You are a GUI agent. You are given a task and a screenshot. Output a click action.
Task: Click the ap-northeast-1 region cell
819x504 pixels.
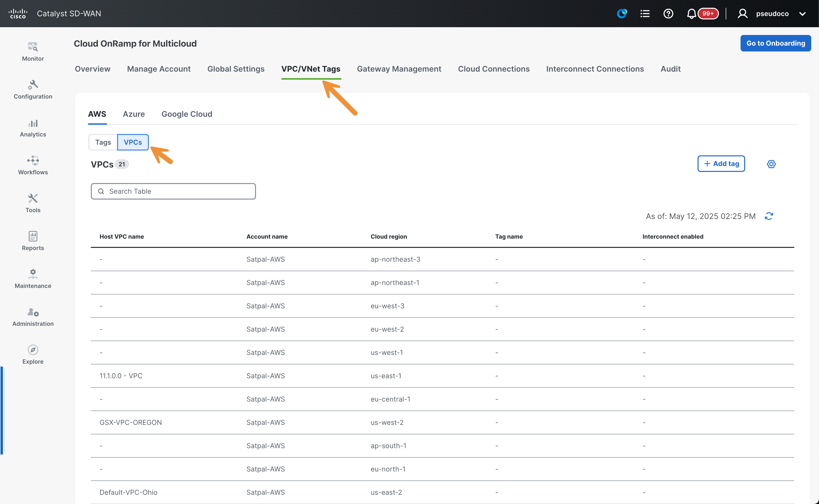[x=395, y=283]
